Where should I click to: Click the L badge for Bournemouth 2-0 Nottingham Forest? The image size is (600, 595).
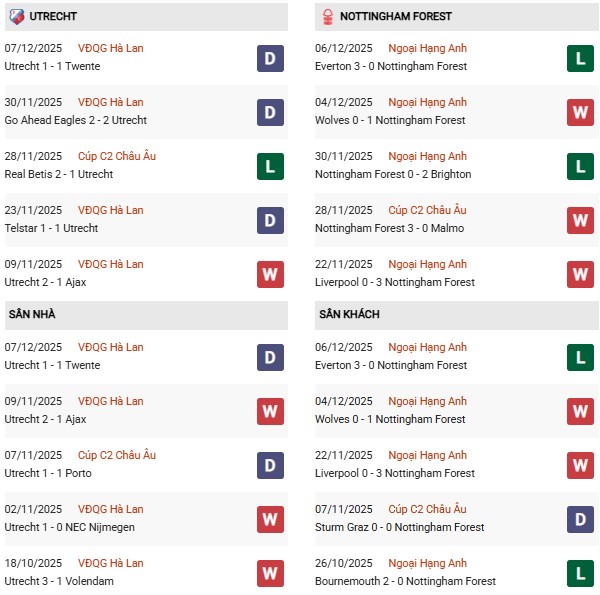581,574
